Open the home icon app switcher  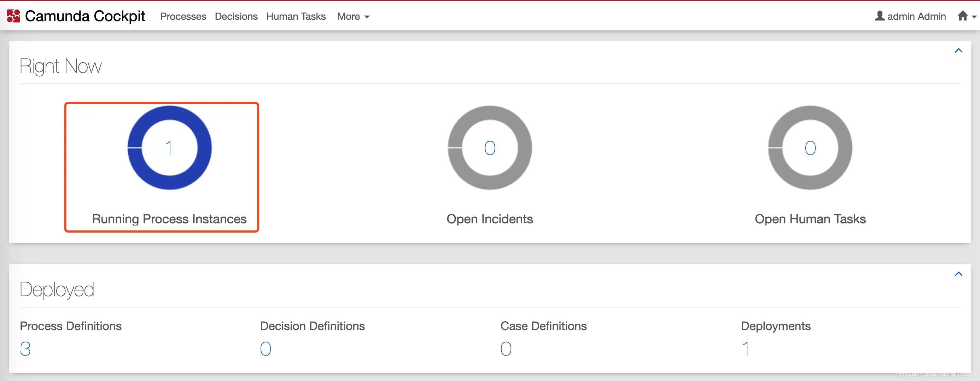click(962, 16)
